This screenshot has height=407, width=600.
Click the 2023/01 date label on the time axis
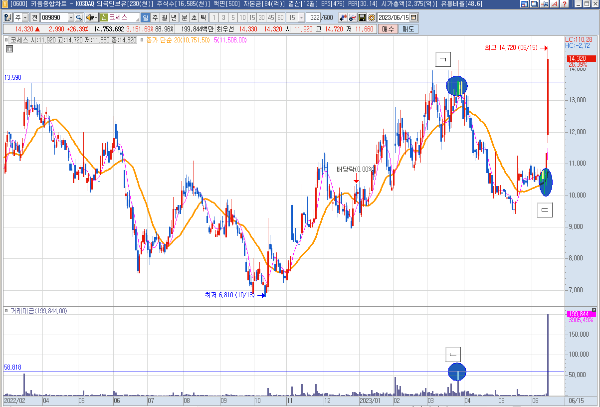coord(370,401)
